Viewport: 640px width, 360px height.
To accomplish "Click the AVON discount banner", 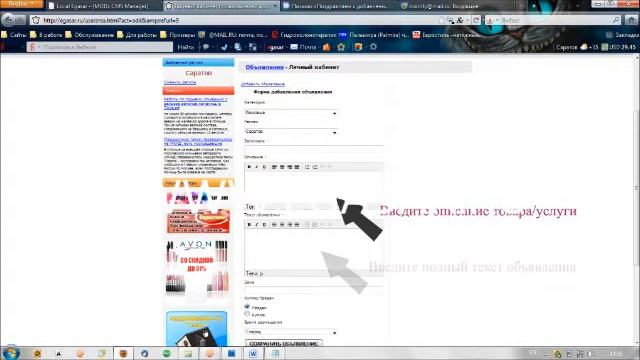I will coord(197,267).
